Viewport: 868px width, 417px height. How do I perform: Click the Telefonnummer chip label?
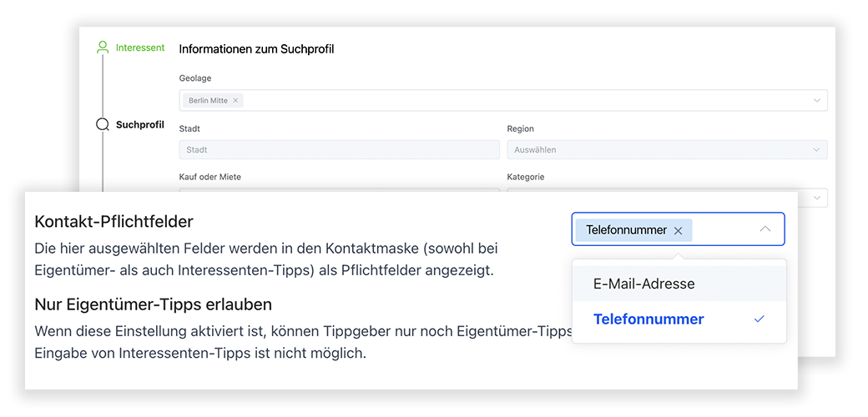click(x=626, y=230)
